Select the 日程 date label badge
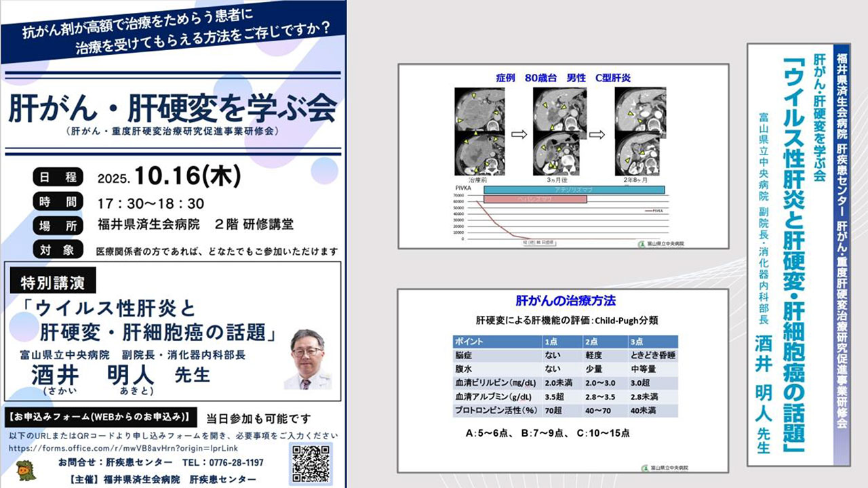The width and height of the screenshot is (868, 488). (57, 178)
